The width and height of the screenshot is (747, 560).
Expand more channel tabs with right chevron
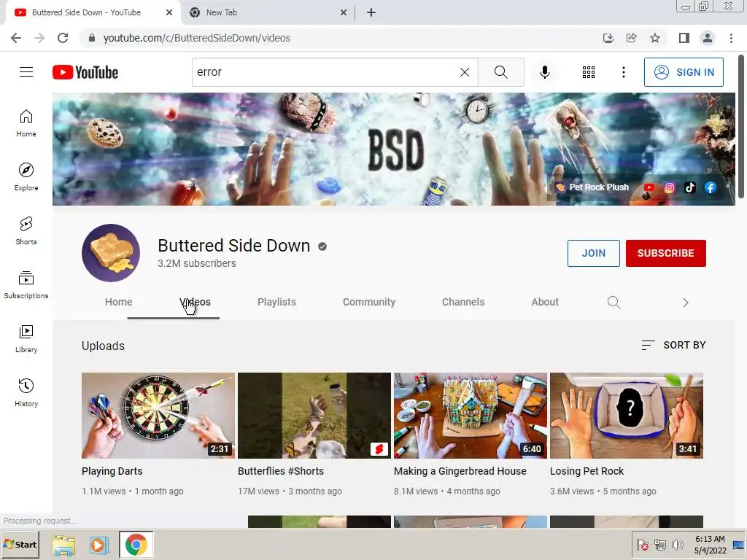point(685,303)
